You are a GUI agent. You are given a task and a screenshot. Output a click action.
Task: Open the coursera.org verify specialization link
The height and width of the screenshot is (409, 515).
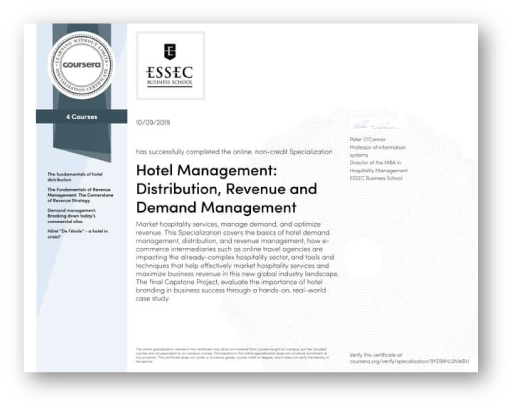(409, 361)
